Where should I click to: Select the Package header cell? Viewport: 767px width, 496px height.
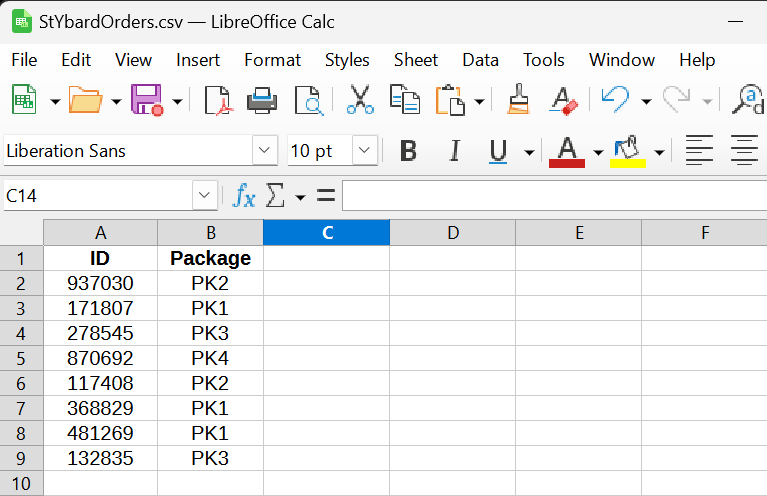[x=210, y=258]
